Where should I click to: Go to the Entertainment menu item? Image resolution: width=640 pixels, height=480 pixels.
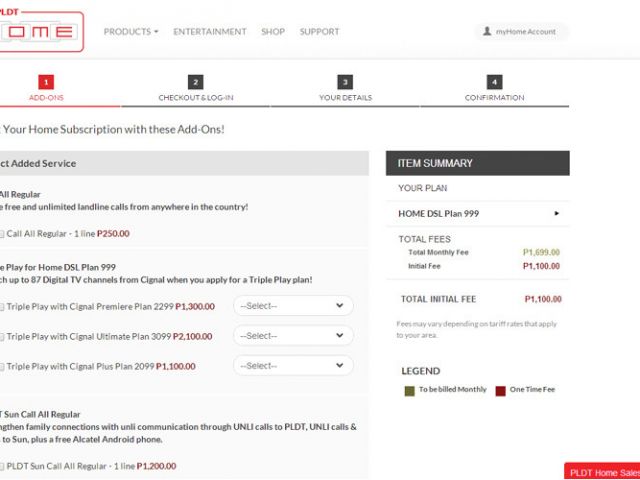210,32
